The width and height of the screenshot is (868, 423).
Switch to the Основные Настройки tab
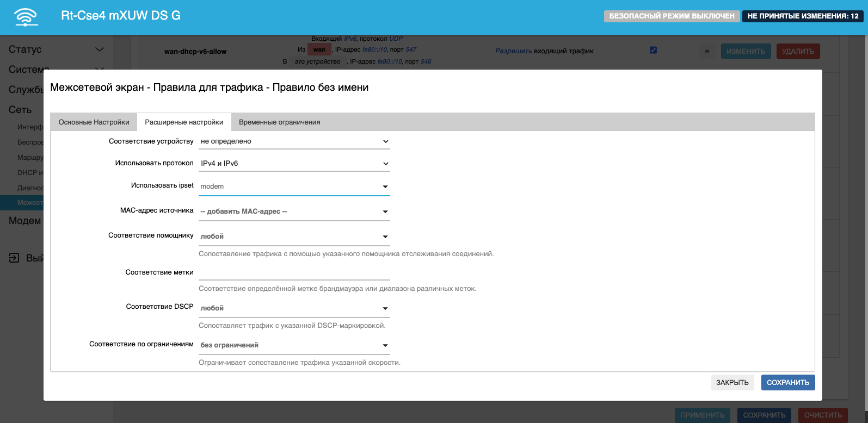coord(94,122)
